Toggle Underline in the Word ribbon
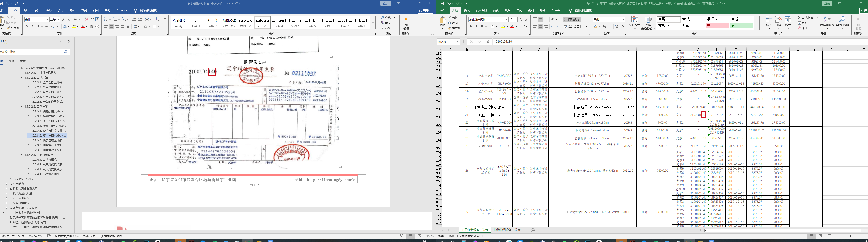This screenshot has height=242, width=868. (38, 26)
